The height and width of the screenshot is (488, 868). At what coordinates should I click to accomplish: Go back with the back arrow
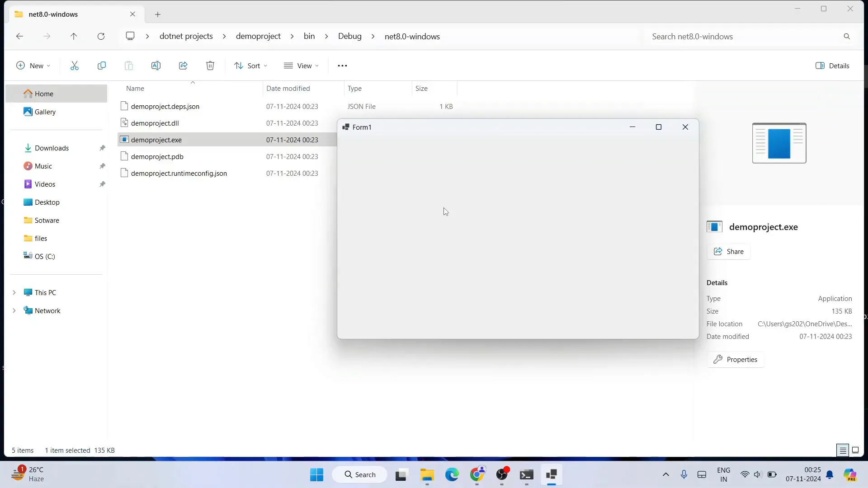click(19, 37)
